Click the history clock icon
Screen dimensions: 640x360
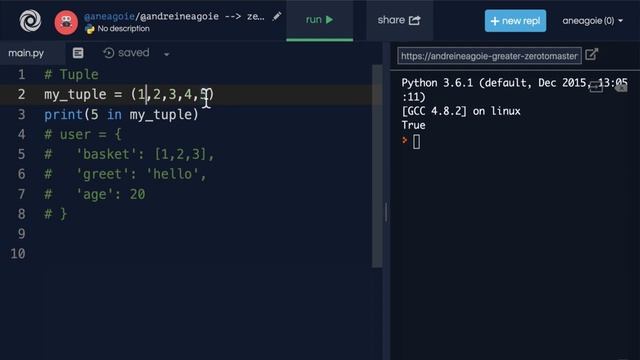(x=109, y=53)
